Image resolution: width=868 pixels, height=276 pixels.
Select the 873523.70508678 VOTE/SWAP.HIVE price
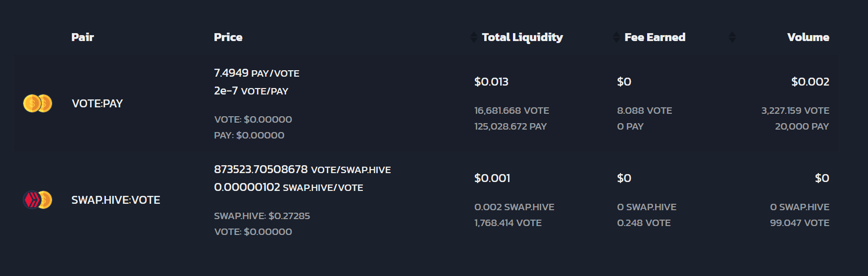point(303,170)
